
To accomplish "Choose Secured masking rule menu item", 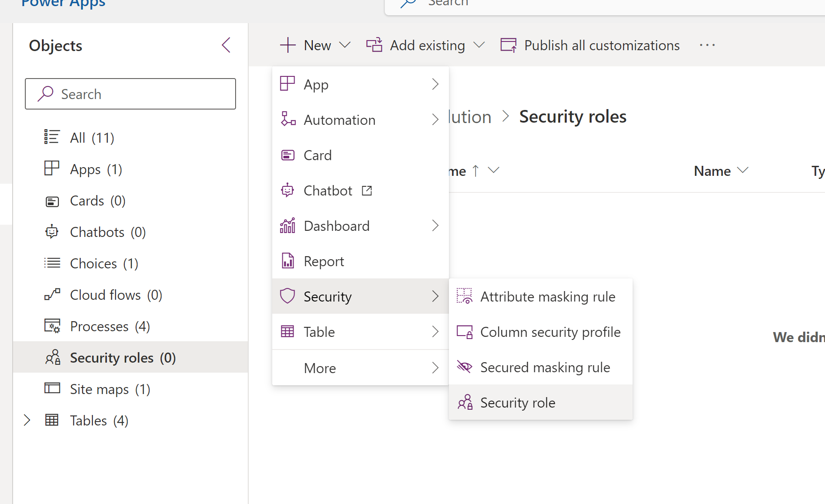I will coord(541,367).
